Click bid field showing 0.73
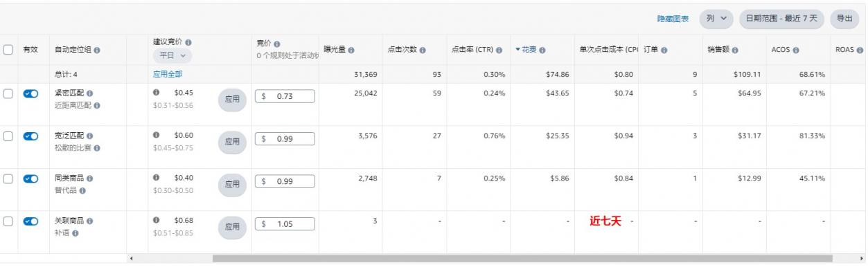The height and width of the screenshot is (267, 868). [285, 97]
